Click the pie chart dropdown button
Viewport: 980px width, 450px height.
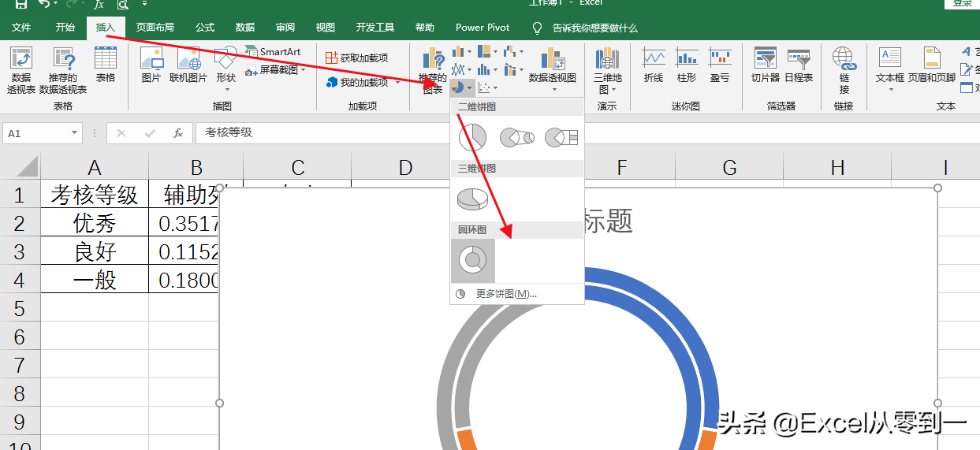(462, 87)
